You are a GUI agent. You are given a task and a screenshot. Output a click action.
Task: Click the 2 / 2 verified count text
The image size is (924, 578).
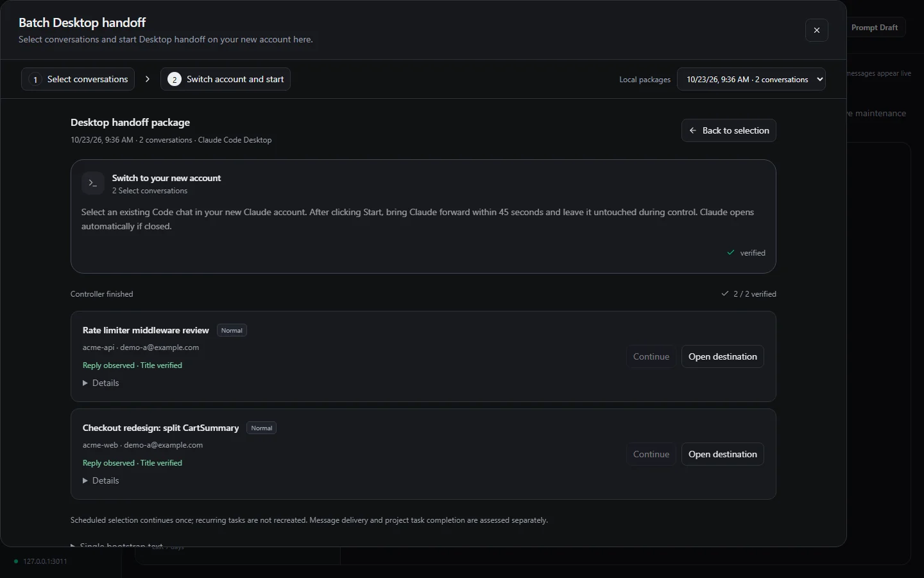click(755, 294)
